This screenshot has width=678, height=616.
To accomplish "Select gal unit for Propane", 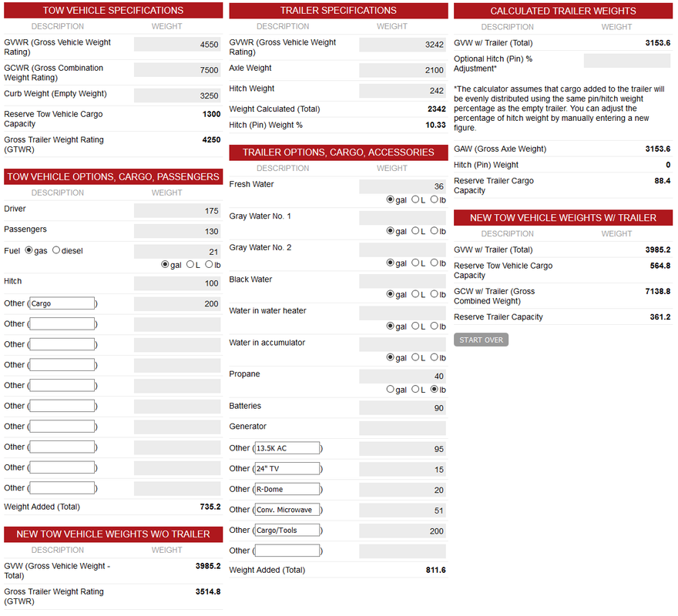I will (391, 390).
